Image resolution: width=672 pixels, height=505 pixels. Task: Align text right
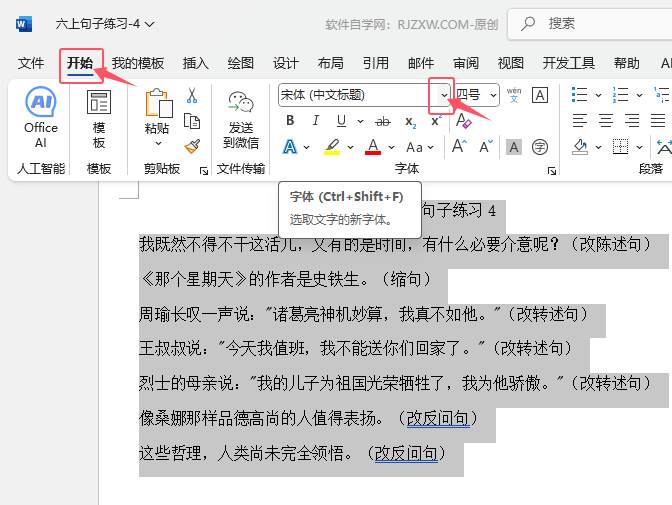click(x=632, y=120)
